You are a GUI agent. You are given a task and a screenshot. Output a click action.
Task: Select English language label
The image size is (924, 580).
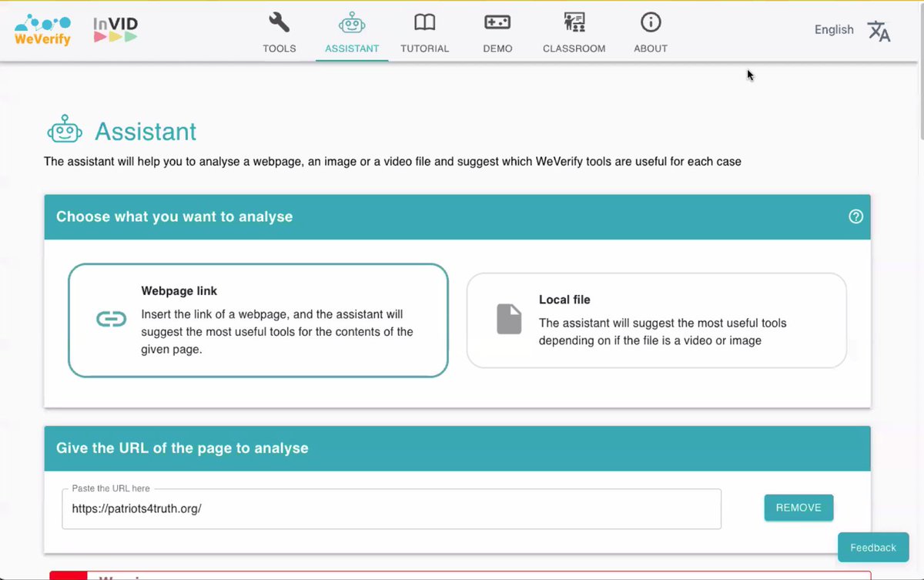pyautogui.click(x=834, y=30)
